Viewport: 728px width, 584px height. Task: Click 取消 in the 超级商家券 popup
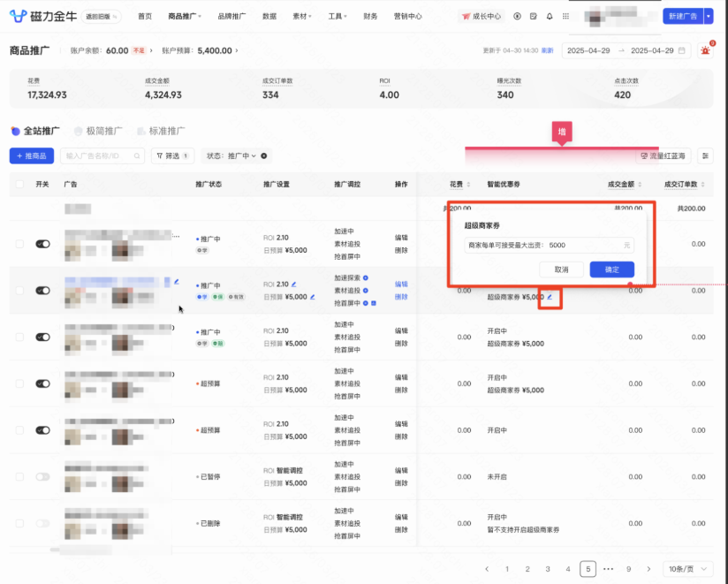click(561, 269)
